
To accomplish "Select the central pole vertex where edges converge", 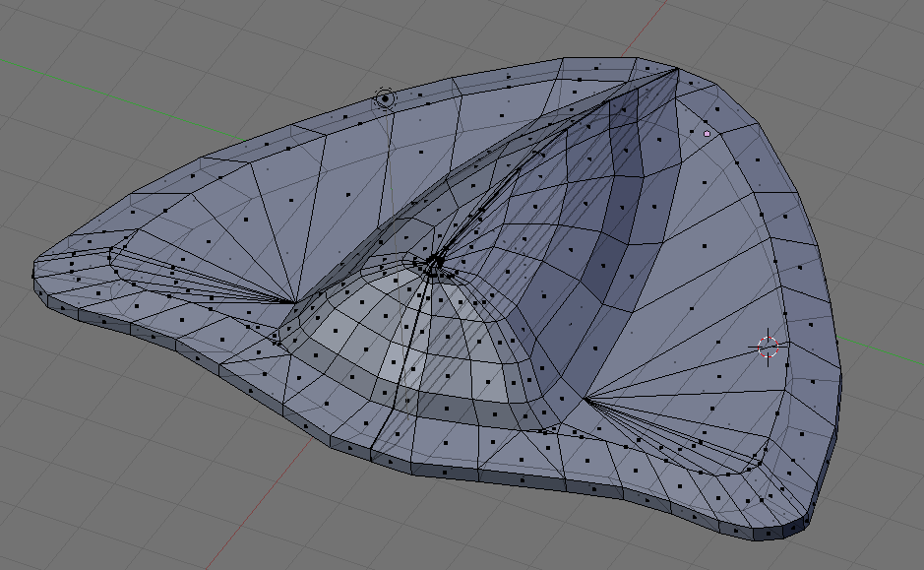I will coord(435,262).
